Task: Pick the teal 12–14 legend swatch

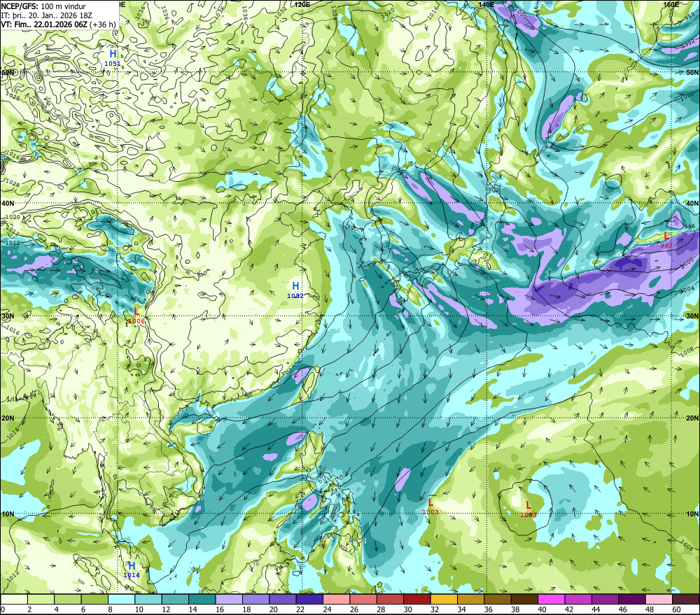Action: point(176,599)
